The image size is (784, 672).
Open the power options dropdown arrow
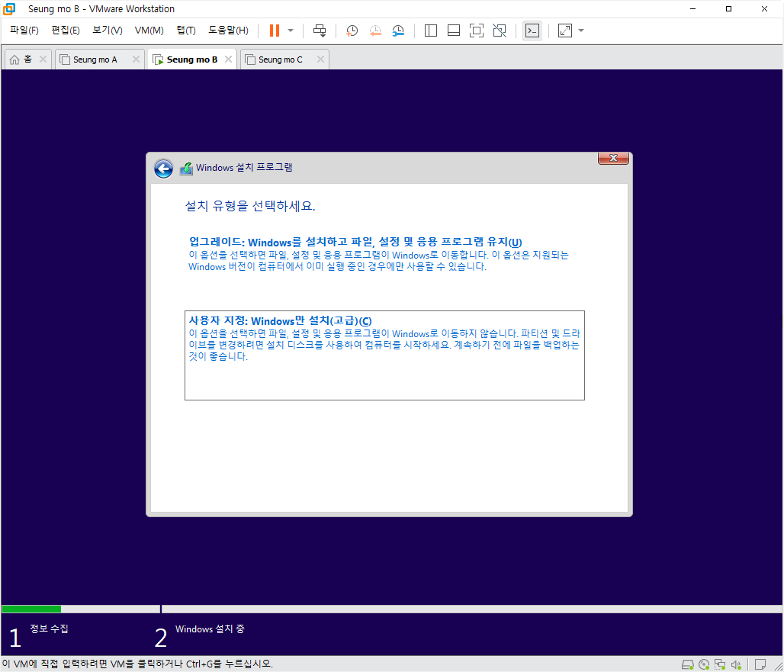pyautogui.click(x=291, y=31)
